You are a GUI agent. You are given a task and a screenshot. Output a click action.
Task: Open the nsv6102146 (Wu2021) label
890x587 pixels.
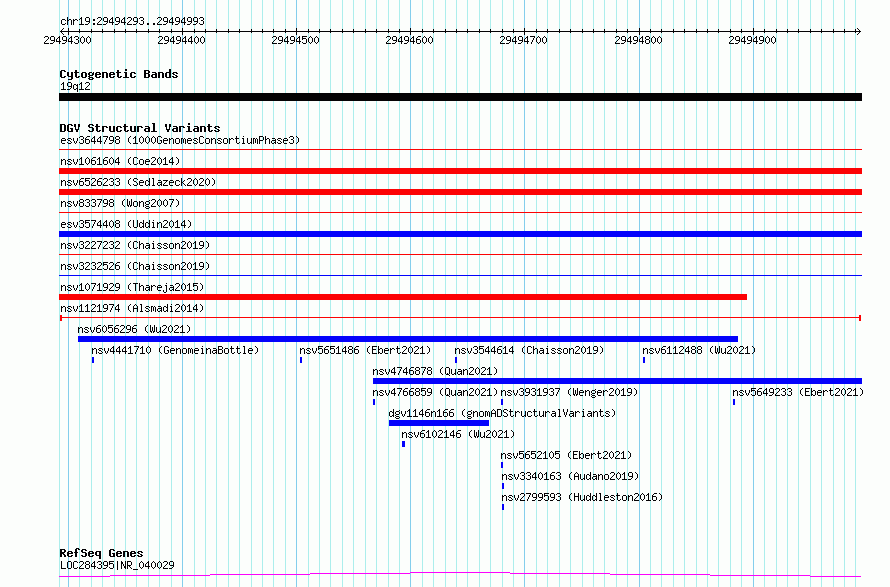[x=458, y=434]
